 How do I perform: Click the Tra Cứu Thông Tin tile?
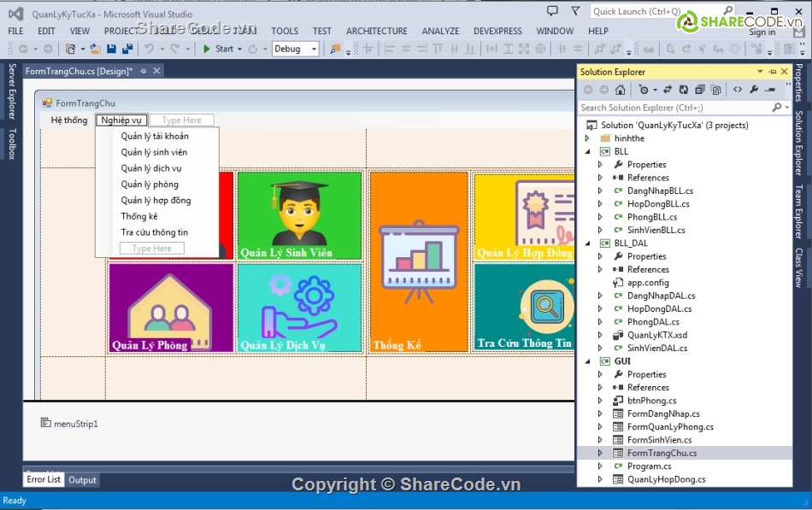tap(524, 307)
